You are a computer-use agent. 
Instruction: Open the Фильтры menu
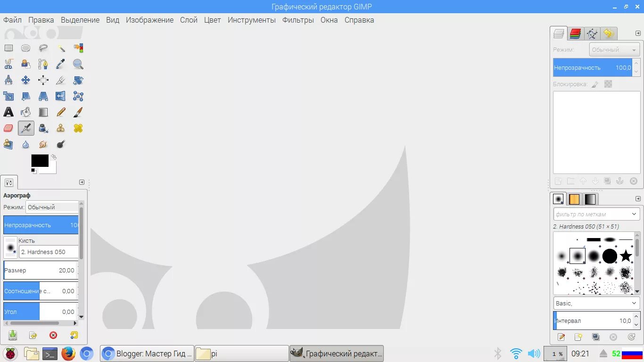click(298, 20)
